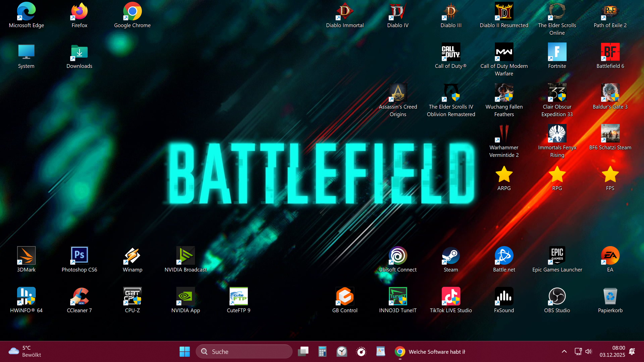The image size is (644, 362).
Task: Launch Photoshop CS6
Action: click(x=79, y=256)
